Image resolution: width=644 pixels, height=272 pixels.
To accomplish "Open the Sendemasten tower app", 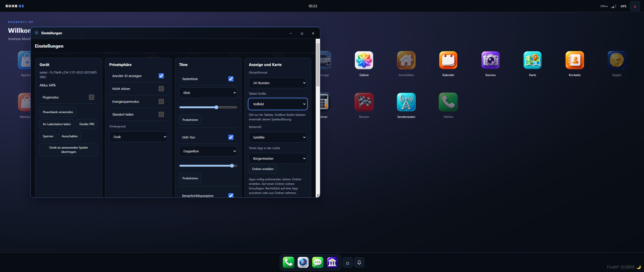I will tap(406, 102).
